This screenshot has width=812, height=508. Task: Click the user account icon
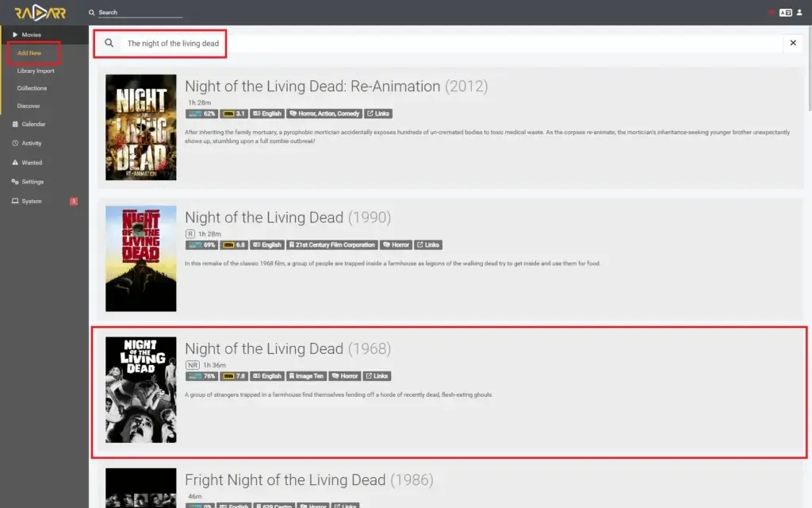799,11
